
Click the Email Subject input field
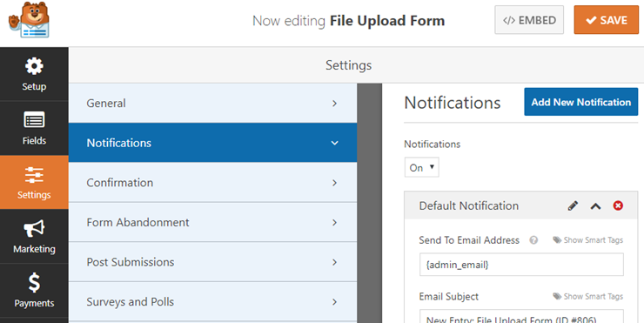tap(521, 316)
